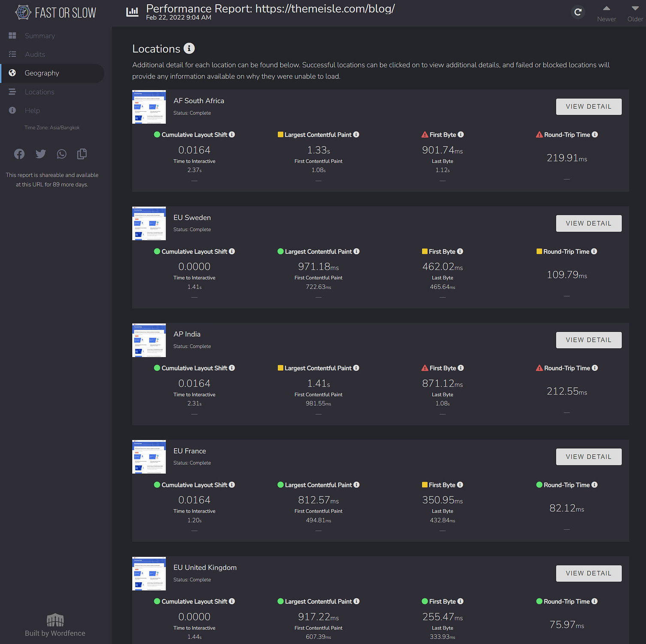This screenshot has height=644, width=646.
Task: Open the AF South Africa screenshot thumbnail
Action: click(x=149, y=107)
